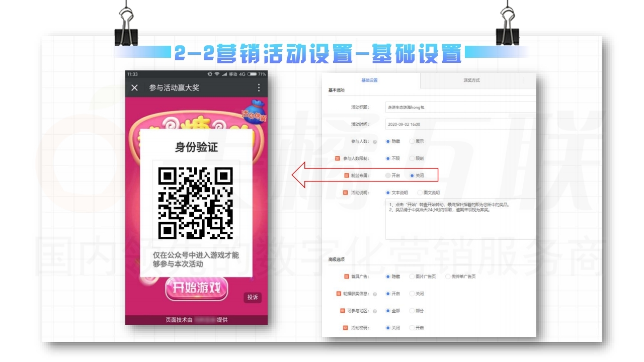
Task: Click the 活动标题 input field
Action: click(460, 107)
